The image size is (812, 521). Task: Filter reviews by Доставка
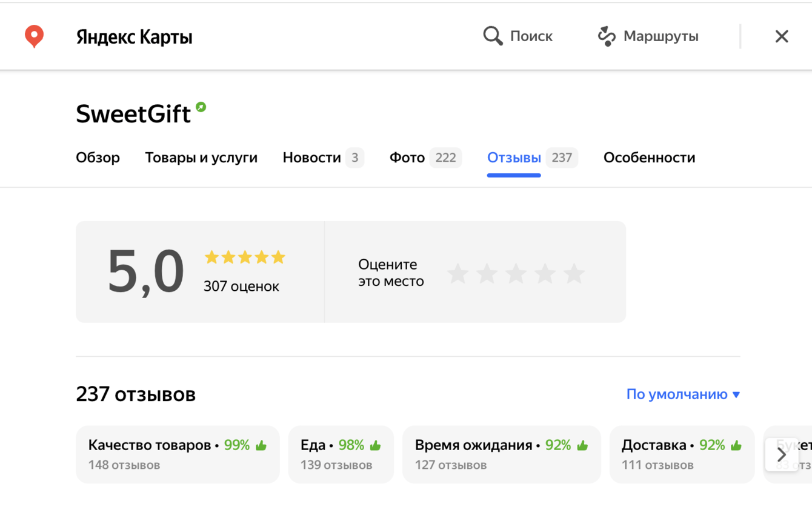coord(681,454)
